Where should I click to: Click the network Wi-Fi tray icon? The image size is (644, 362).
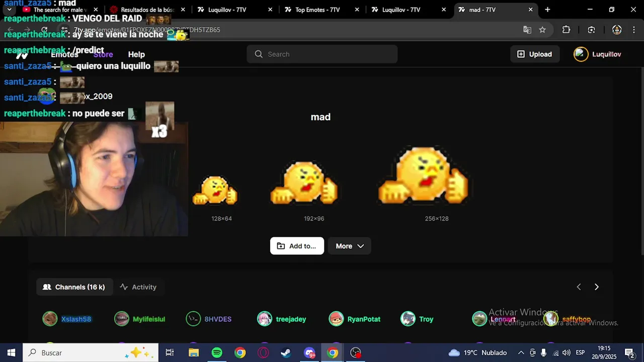[x=555, y=353]
